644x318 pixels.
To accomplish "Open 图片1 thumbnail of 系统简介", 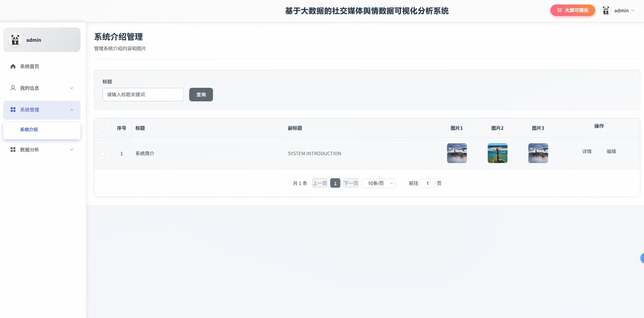I will pyautogui.click(x=457, y=153).
